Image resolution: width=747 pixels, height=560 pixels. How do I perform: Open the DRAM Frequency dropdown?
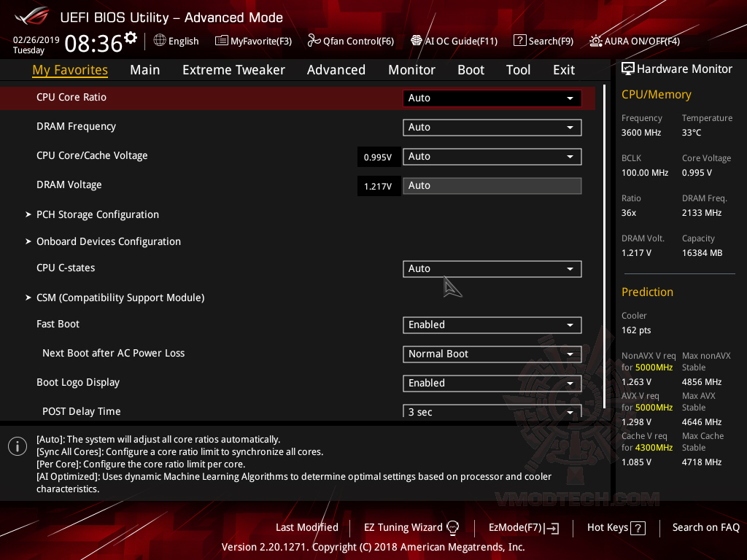tap(492, 127)
